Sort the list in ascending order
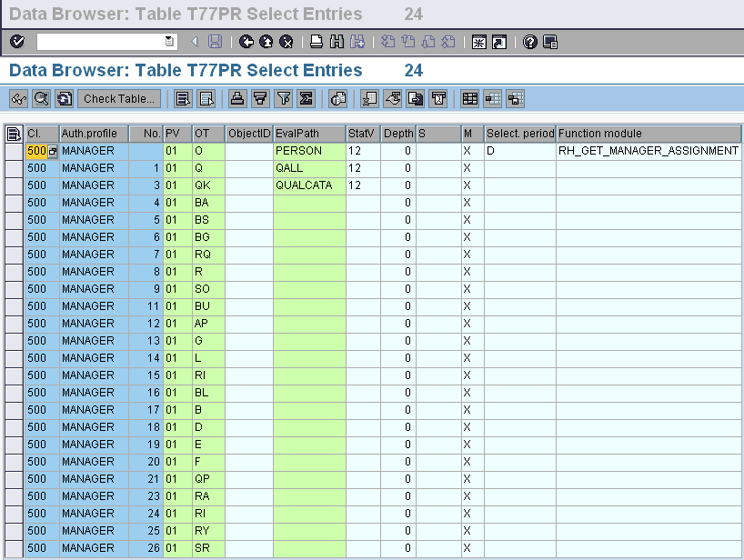Image resolution: width=744 pixels, height=560 pixels. pyautogui.click(x=237, y=98)
